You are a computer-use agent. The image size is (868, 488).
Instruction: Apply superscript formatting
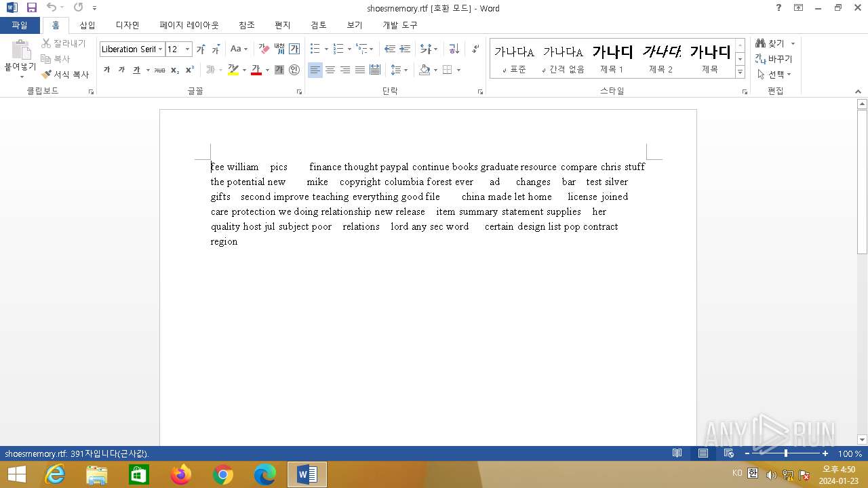click(190, 70)
